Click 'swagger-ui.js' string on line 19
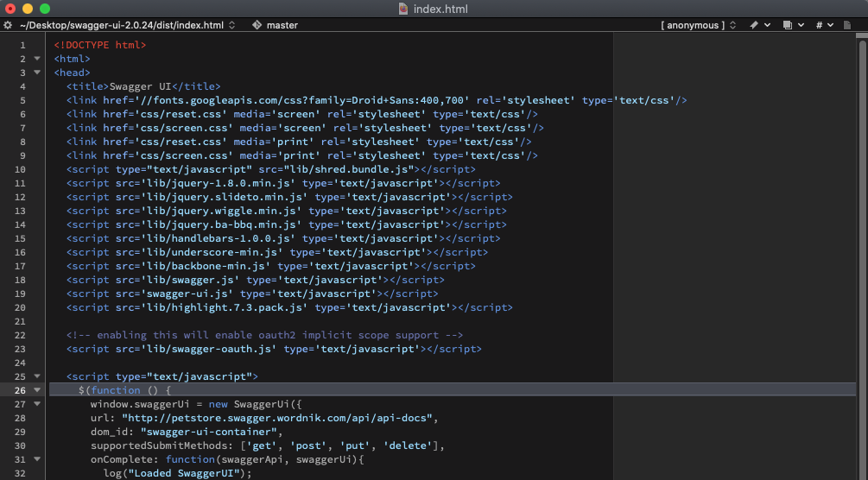This screenshot has height=480, width=868. click(x=187, y=294)
